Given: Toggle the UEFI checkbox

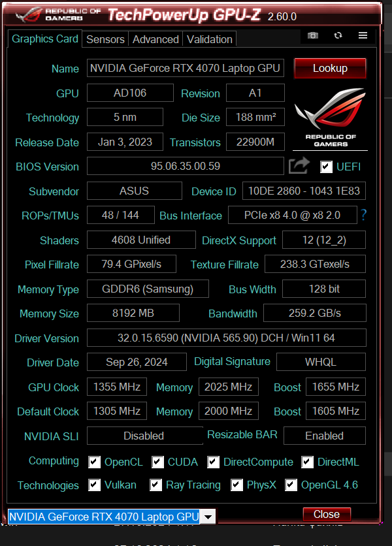Looking at the screenshot, I should (x=326, y=167).
